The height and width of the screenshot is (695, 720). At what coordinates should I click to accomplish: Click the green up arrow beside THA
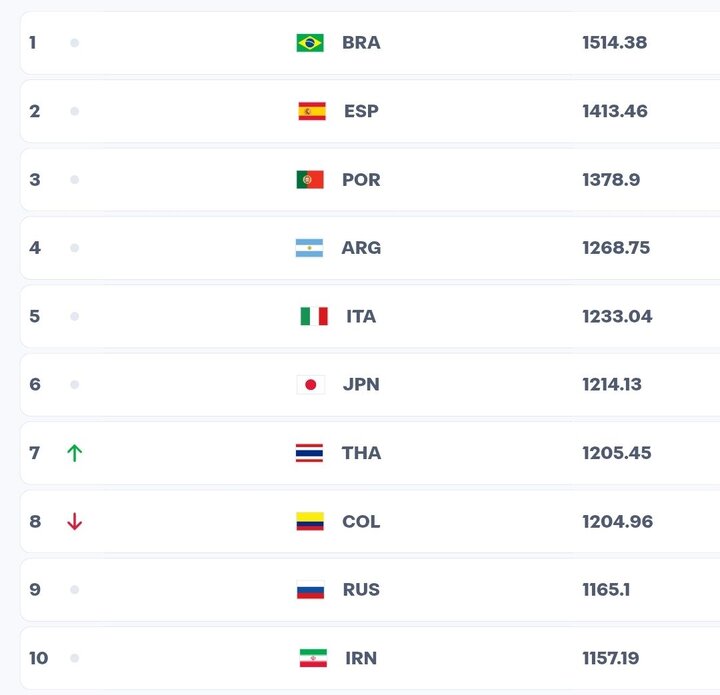[x=74, y=453]
